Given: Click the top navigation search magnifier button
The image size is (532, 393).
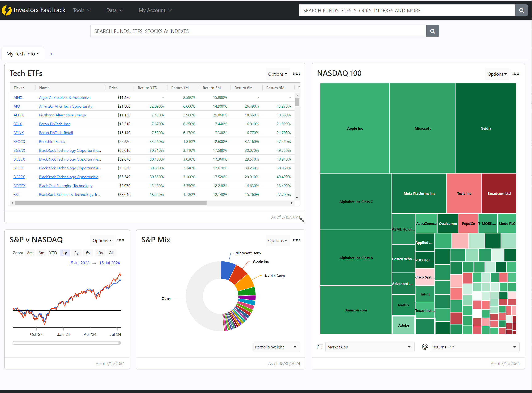Looking at the screenshot, I should (521, 11).
